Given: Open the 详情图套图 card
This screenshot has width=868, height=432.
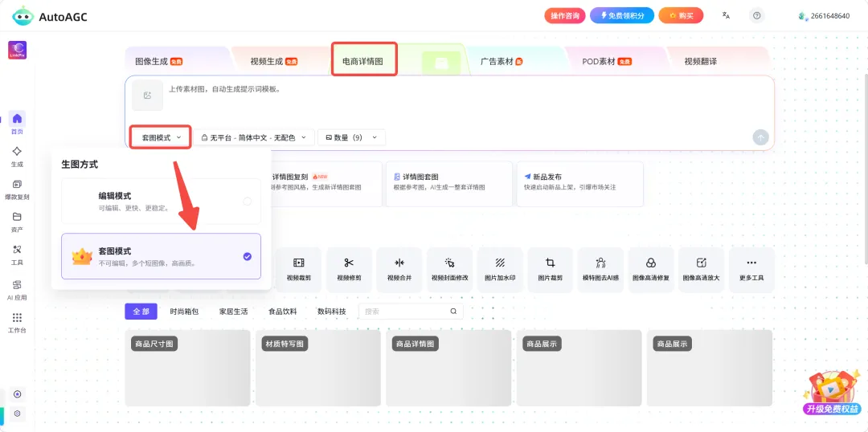Looking at the screenshot, I should tap(449, 184).
